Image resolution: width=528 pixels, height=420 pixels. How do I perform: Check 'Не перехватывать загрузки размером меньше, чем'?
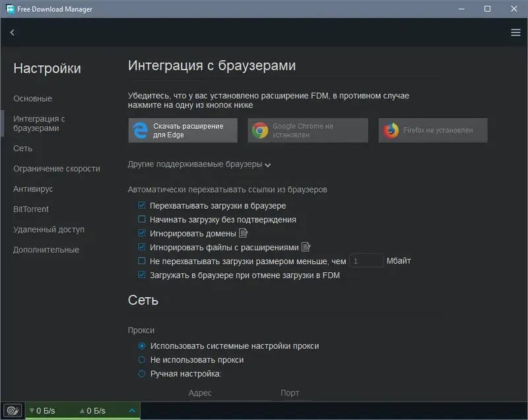point(141,261)
